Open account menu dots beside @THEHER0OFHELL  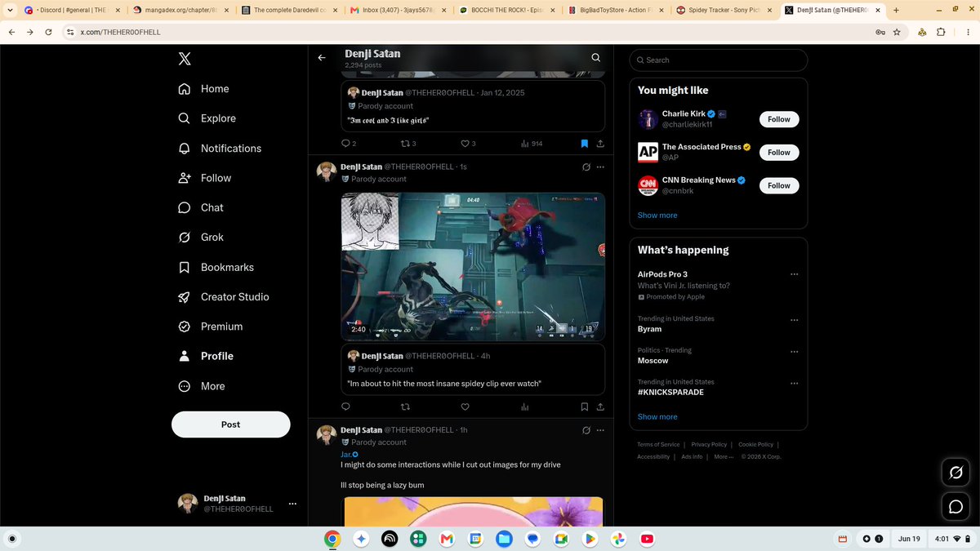(x=292, y=504)
